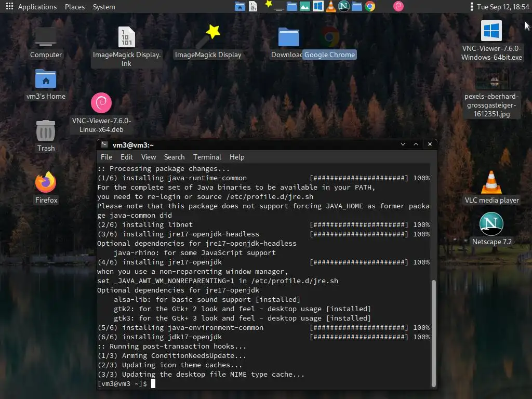
Task: Select the Downloads folder on desktop
Action: point(288,43)
